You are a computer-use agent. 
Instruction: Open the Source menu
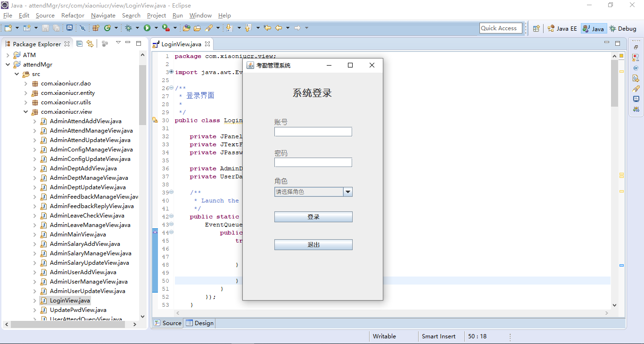point(45,15)
